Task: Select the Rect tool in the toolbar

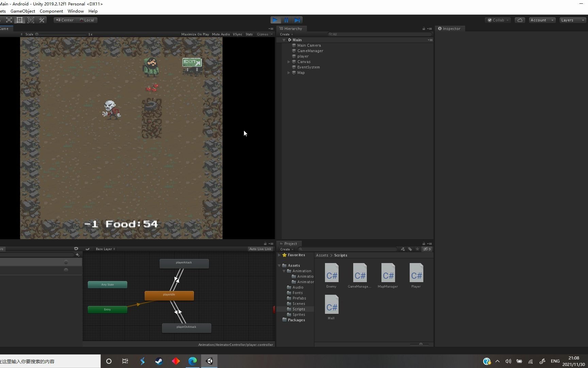Action: (19, 20)
